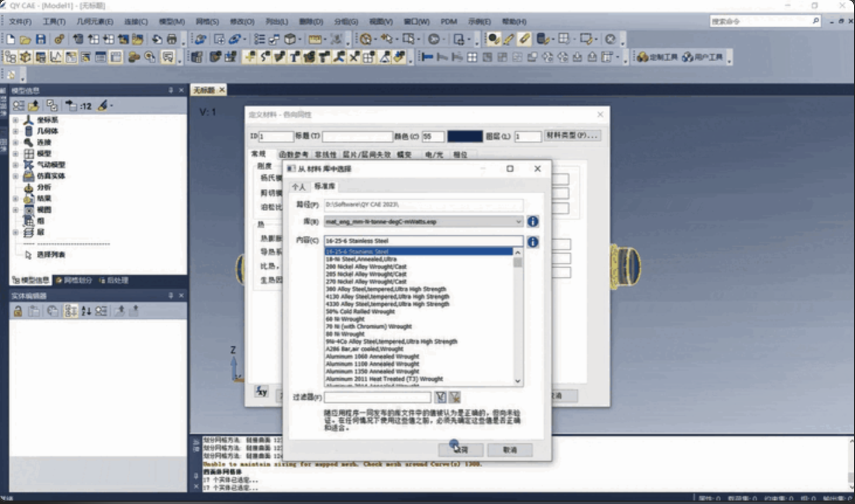
Task: Select 4130 Alloy Steel,tempered item
Action: (387, 296)
